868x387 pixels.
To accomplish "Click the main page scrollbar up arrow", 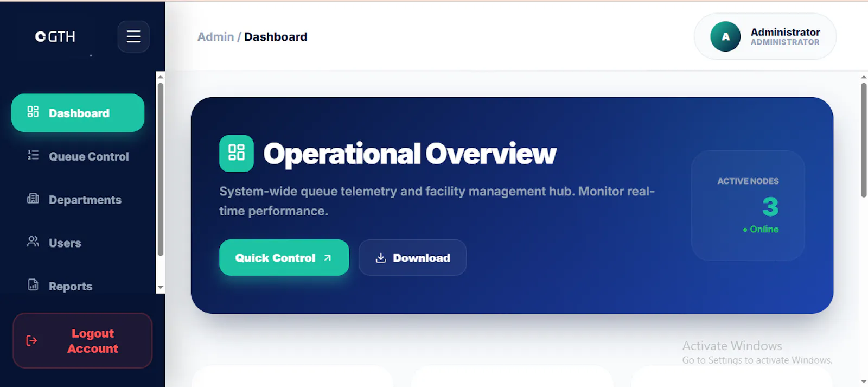I will [x=864, y=77].
